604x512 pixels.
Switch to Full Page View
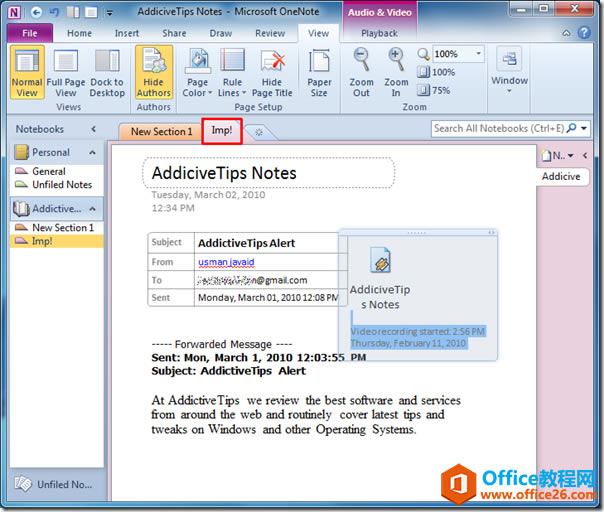click(65, 72)
